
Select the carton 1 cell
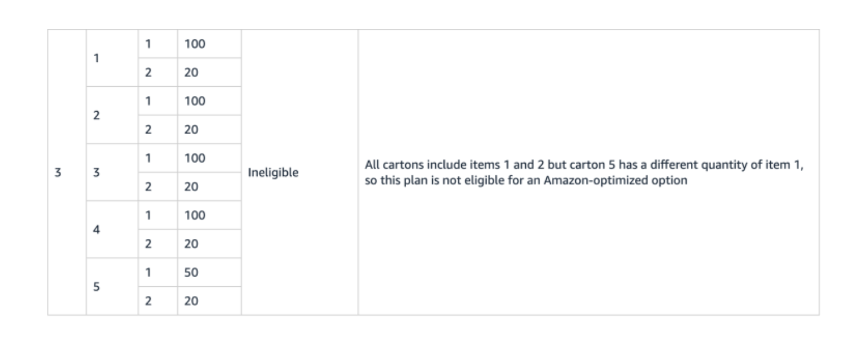click(x=98, y=58)
